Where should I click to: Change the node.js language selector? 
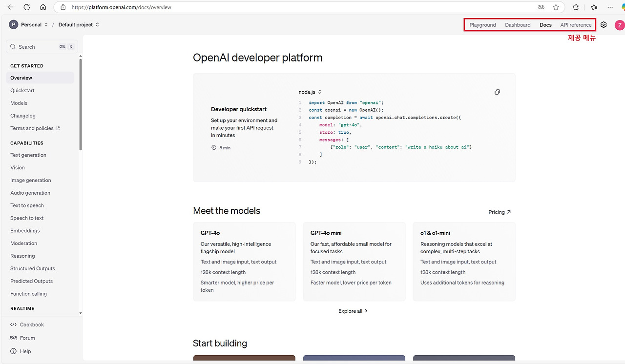click(x=310, y=92)
